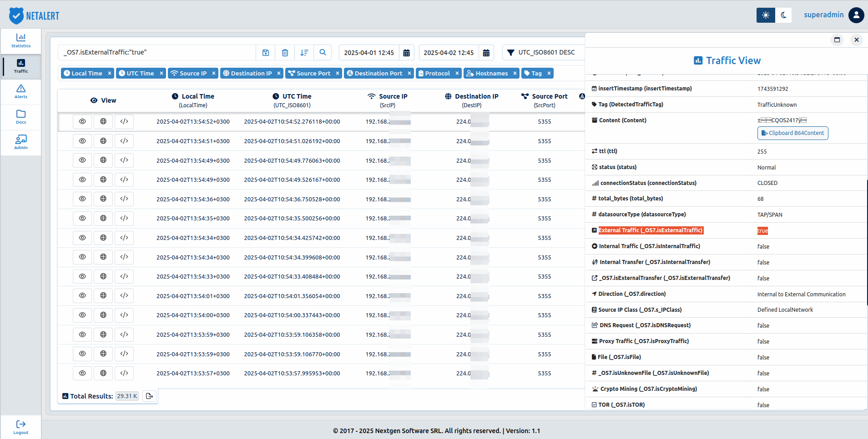Click the highlighted true value
The width and height of the screenshot is (868, 439).
tap(762, 231)
